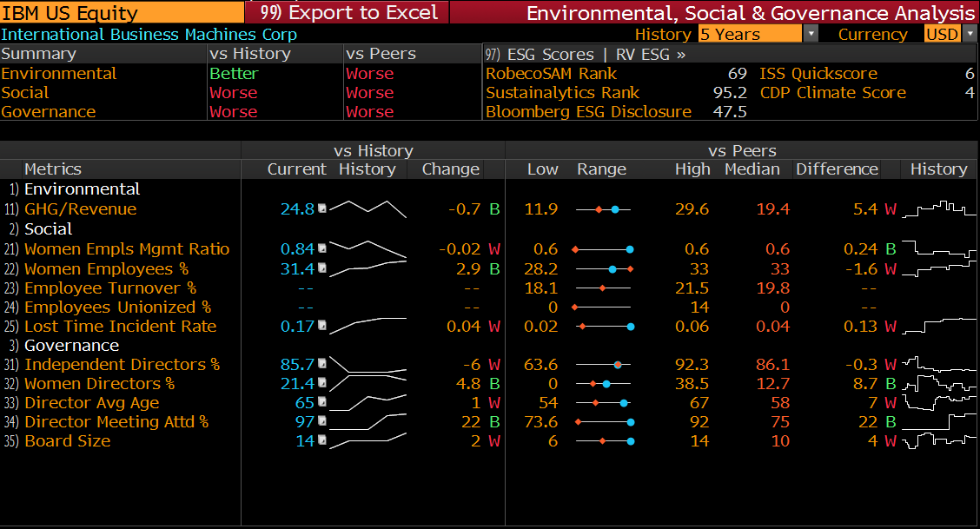The height and width of the screenshot is (529, 980).
Task: Click GHG/Revenue current value 24.8
Action: click(297, 208)
